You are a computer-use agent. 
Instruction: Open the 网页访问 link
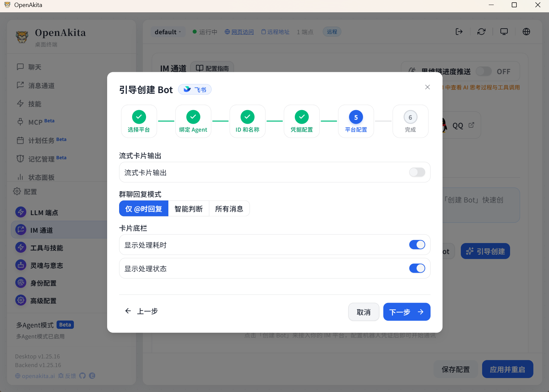[239, 32]
